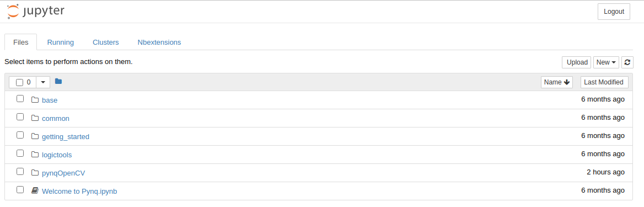The height and width of the screenshot is (207, 644).
Task: Click the notebook icon for Welcome to Pynq
Action: [35, 190]
